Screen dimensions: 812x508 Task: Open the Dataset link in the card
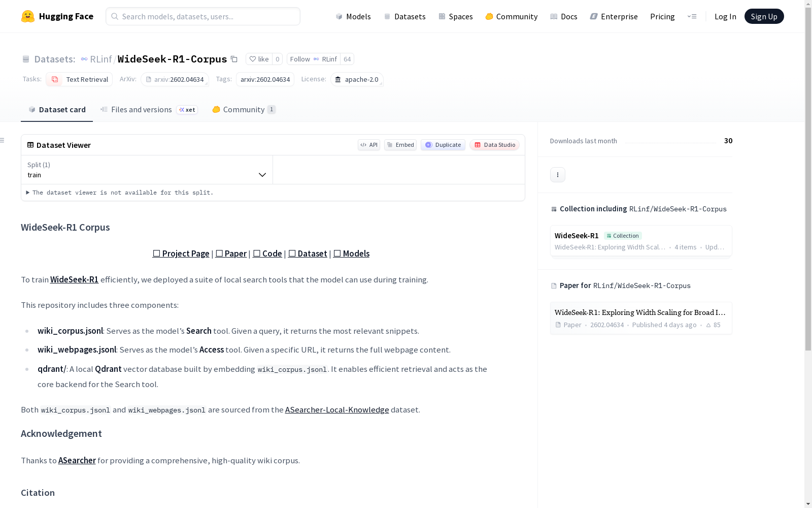point(308,253)
